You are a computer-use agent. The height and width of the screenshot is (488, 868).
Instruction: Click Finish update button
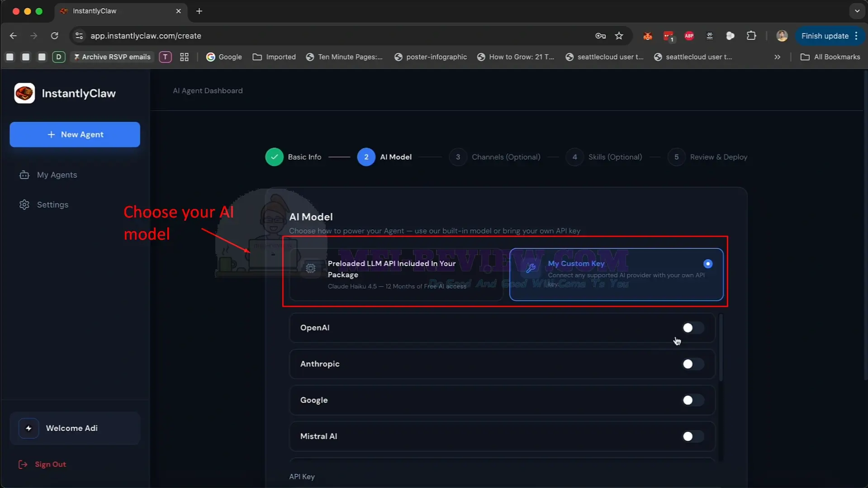[x=825, y=36]
